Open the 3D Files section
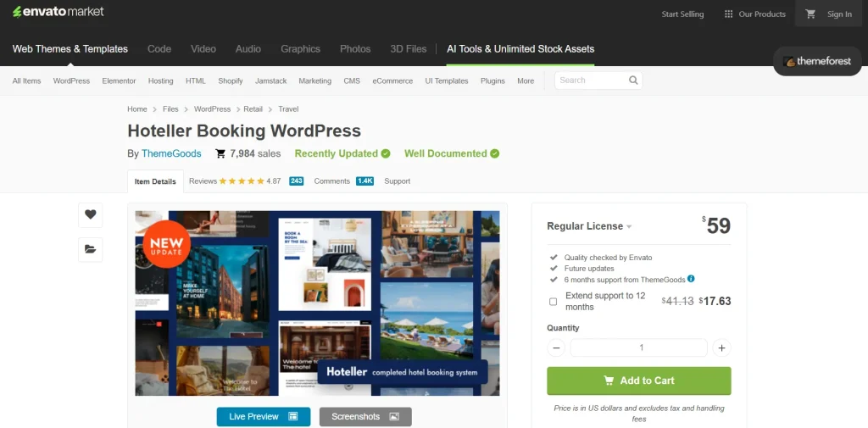This screenshot has width=868, height=428. click(x=409, y=48)
